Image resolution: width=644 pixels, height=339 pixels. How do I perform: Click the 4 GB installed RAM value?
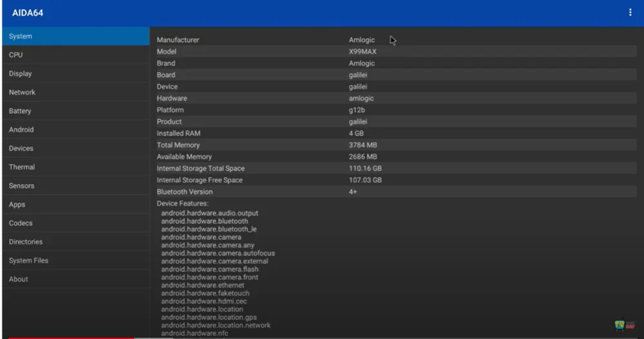[356, 133]
